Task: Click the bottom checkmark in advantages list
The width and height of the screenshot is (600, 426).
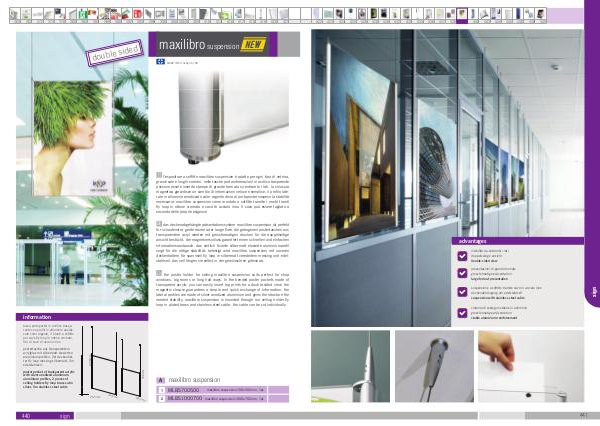Action: [462, 313]
